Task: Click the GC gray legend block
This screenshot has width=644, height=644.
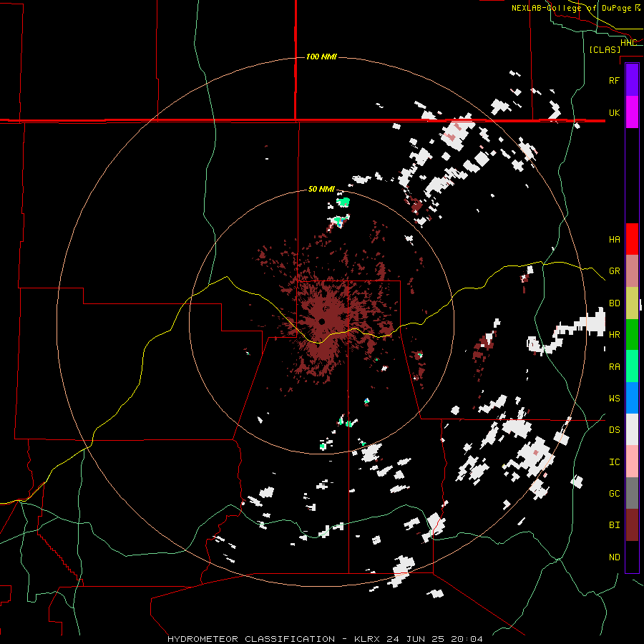Action: pos(632,493)
